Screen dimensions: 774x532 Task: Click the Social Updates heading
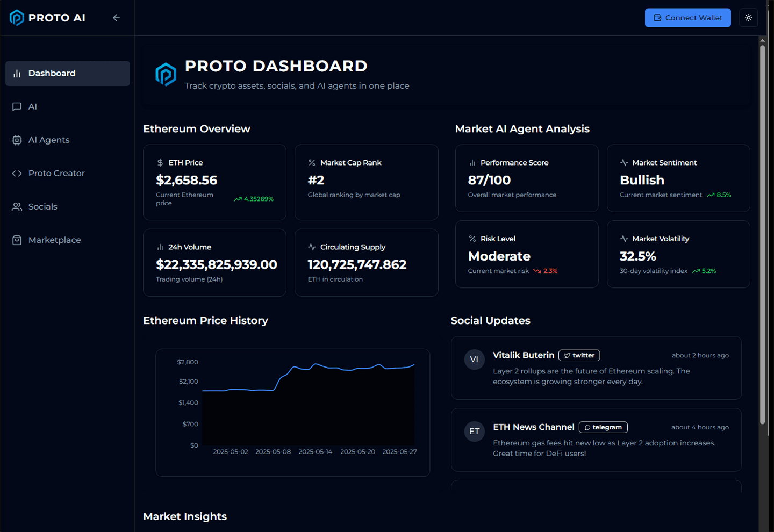[x=490, y=320]
